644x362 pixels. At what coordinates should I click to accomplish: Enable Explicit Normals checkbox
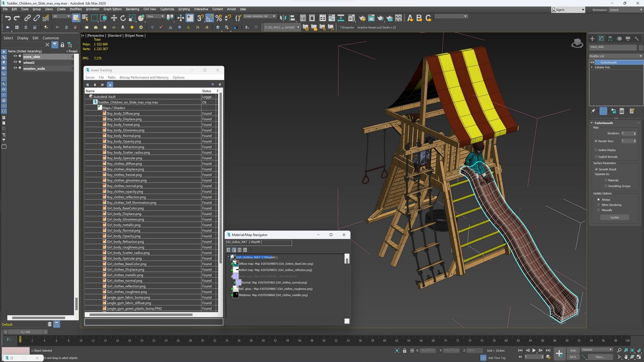point(596,157)
